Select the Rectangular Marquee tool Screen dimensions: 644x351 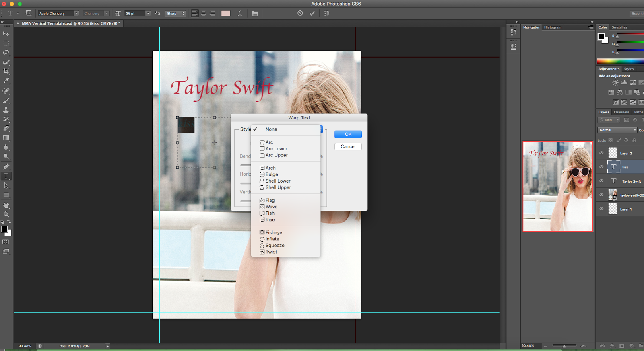[x=6, y=43]
